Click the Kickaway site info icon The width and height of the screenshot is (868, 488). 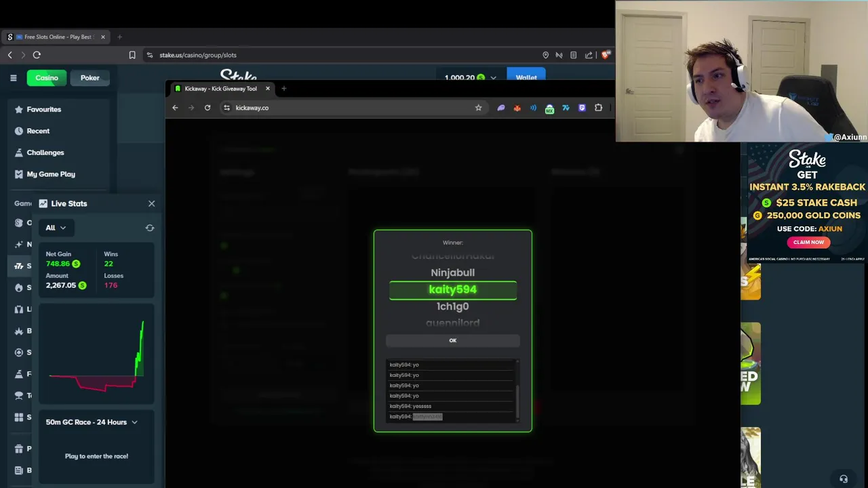click(226, 108)
